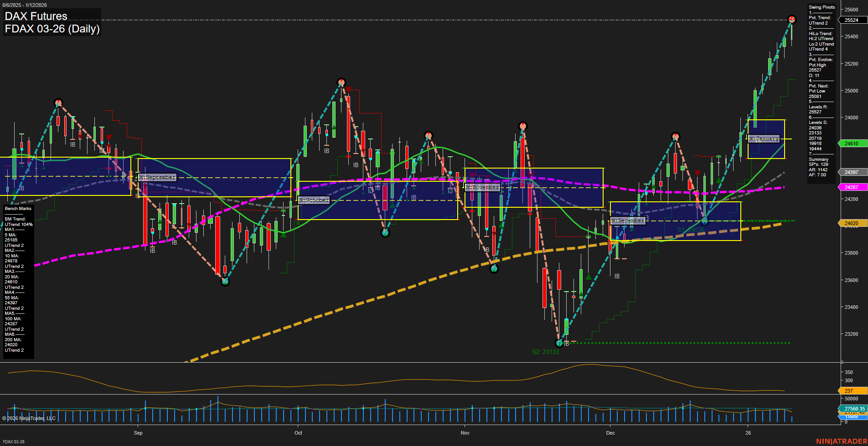Click the red pivot marker above the September high

pyautogui.click(x=58, y=103)
